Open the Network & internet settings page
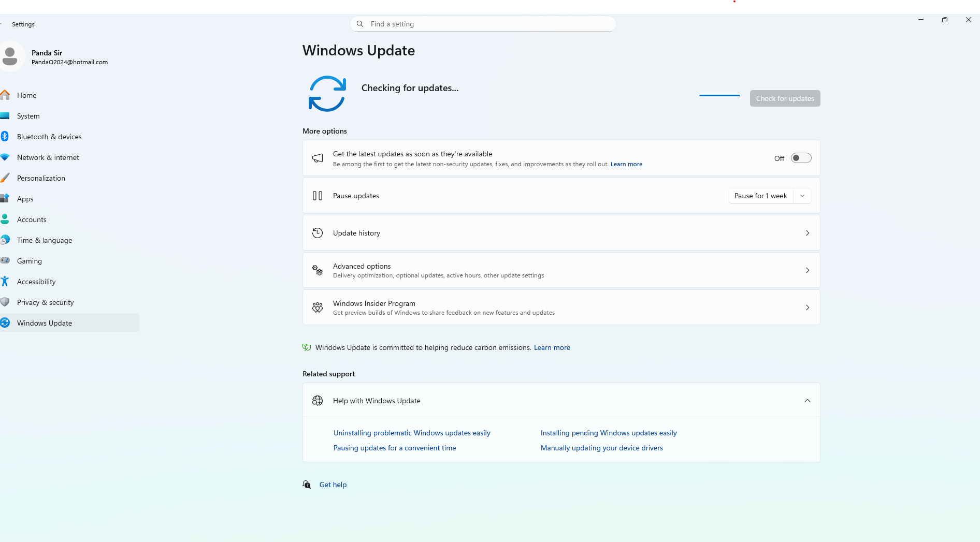 tap(48, 157)
